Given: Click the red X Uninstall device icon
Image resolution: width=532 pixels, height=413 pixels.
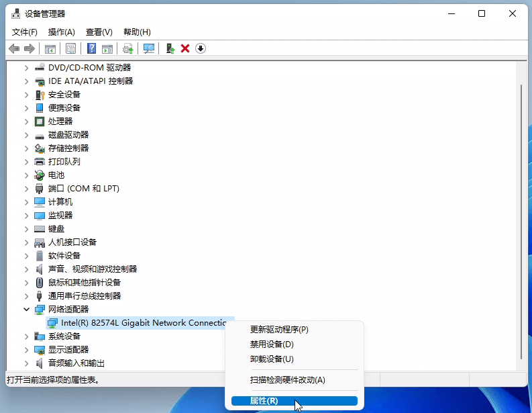Looking at the screenshot, I should [185, 48].
